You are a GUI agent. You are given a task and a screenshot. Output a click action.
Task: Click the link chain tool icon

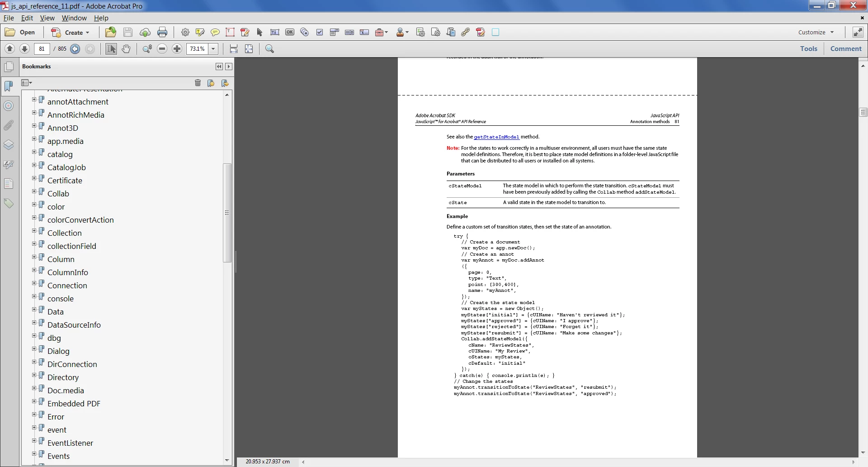click(x=466, y=32)
